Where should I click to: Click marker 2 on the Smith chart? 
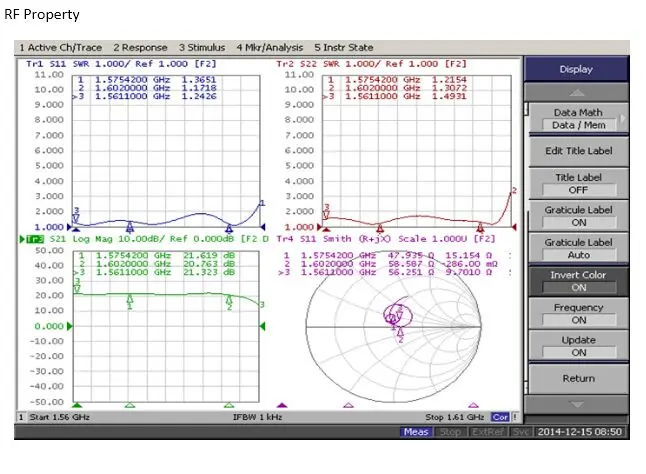click(400, 335)
